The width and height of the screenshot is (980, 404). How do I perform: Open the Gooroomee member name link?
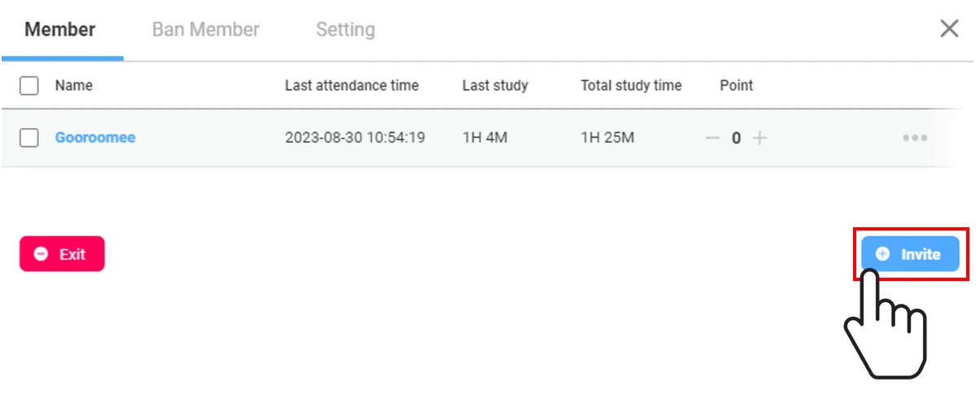point(95,138)
